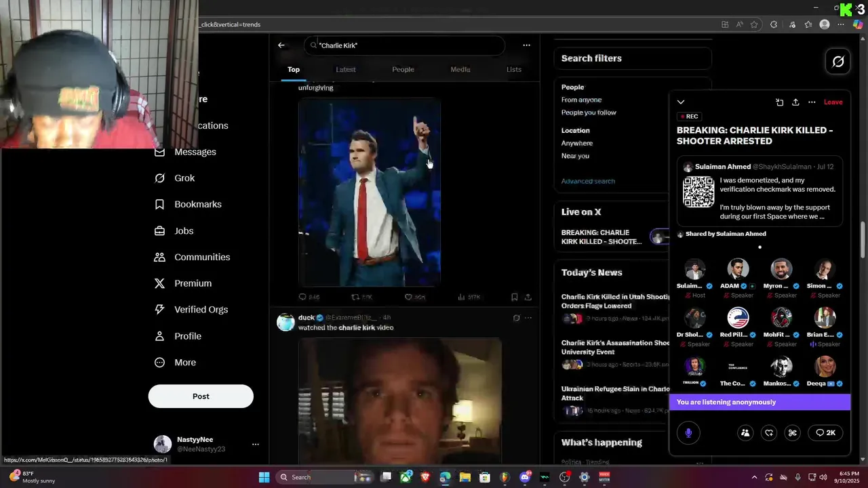
Task: View analytics count on photo post
Action: (469, 297)
